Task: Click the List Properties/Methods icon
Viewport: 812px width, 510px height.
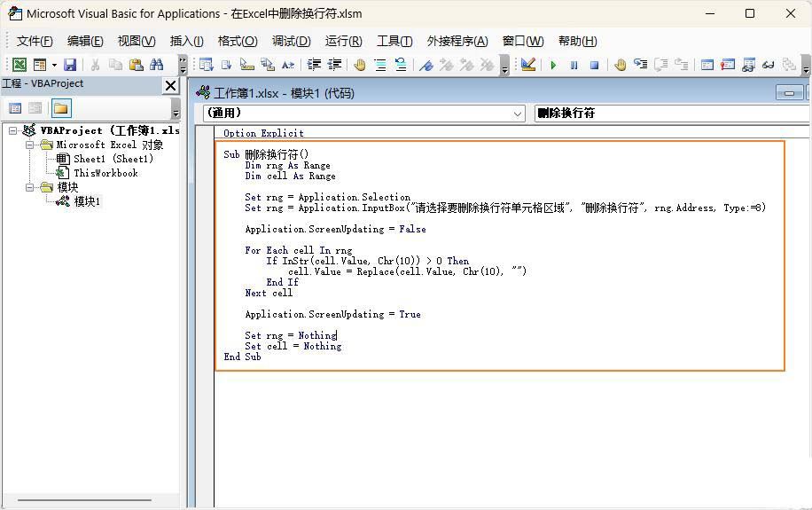Action: 207,64
